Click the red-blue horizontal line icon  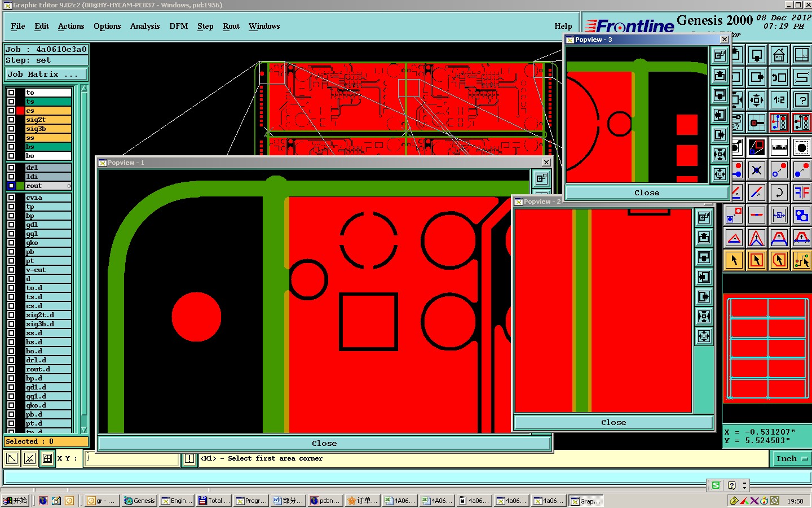point(757,215)
